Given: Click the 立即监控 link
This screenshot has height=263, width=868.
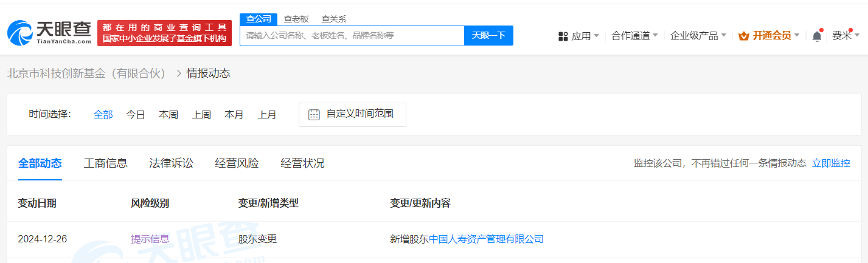Looking at the screenshot, I should click(831, 163).
